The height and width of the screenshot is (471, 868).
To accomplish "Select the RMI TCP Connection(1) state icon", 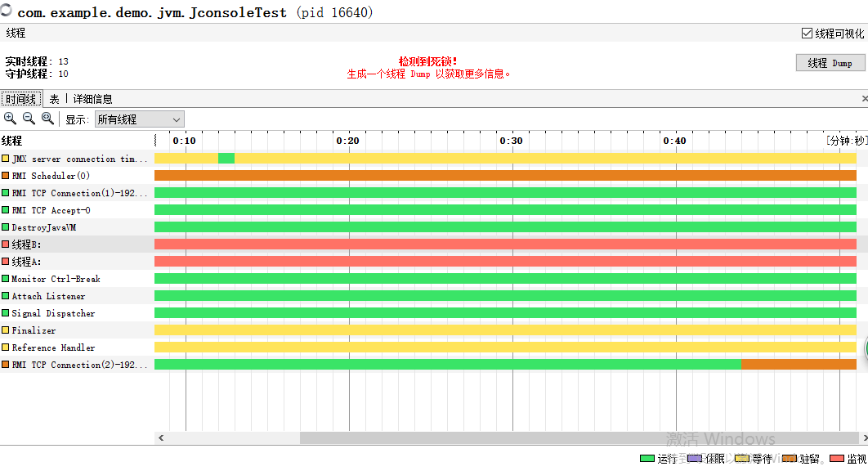I will [x=5, y=193].
